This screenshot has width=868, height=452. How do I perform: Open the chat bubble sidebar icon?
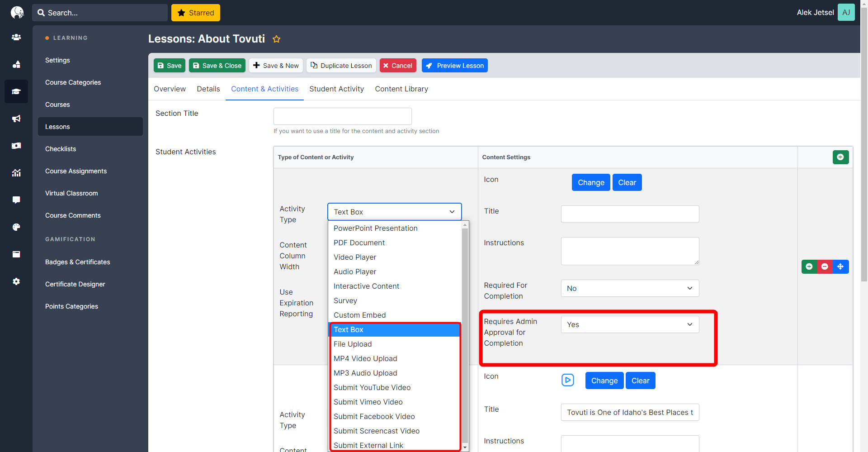point(16,200)
